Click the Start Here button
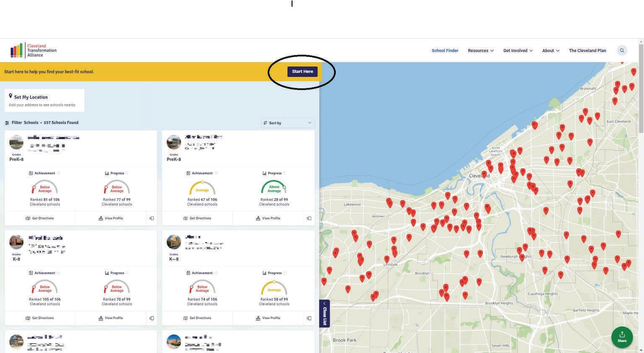Viewport: 644px width, 353px height. tap(302, 71)
